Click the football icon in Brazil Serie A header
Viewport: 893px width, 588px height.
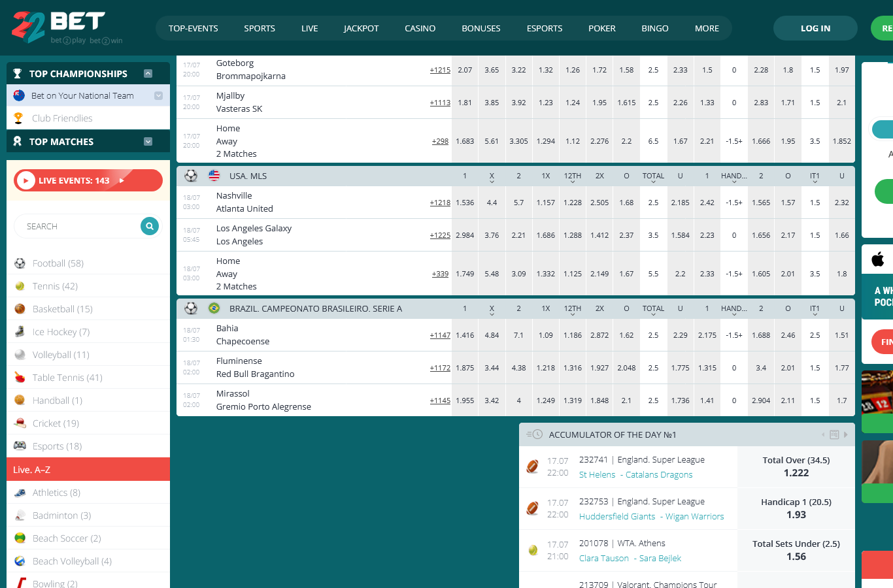point(191,308)
